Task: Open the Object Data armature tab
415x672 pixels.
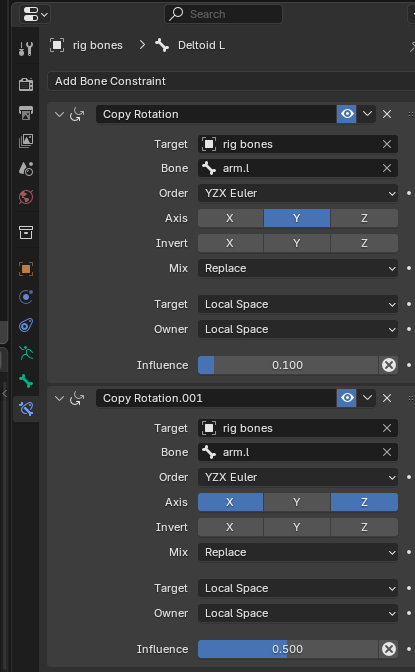Action: coord(26,353)
